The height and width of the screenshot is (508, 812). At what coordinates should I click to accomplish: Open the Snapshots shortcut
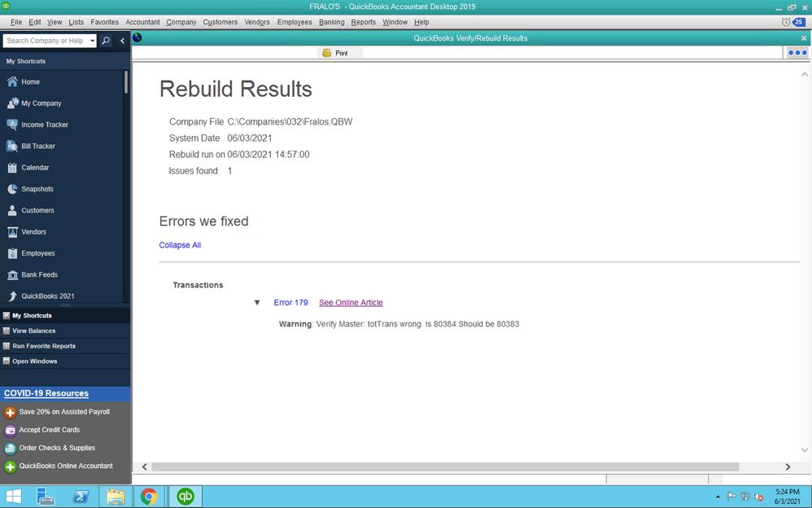30,189
